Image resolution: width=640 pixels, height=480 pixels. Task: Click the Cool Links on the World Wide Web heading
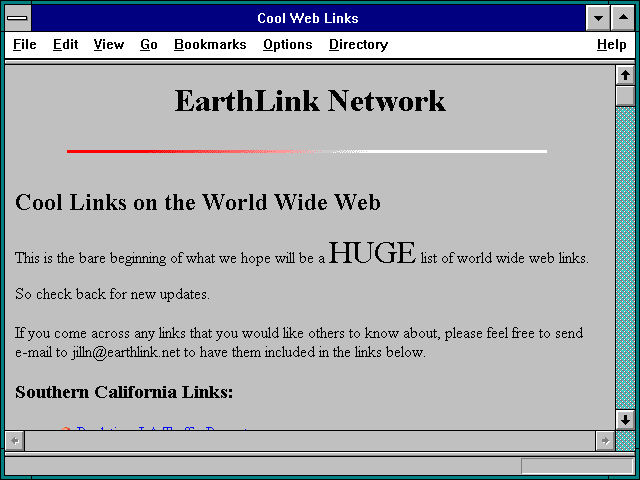[198, 202]
